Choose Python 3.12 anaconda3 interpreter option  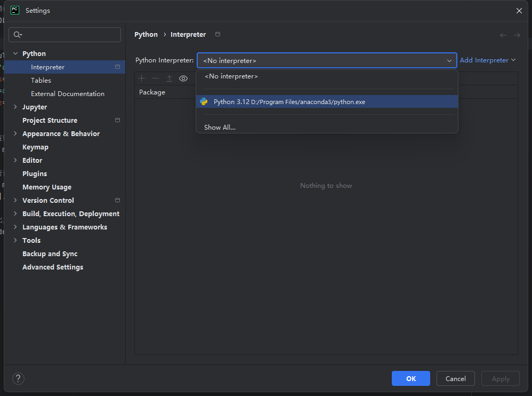click(327, 101)
